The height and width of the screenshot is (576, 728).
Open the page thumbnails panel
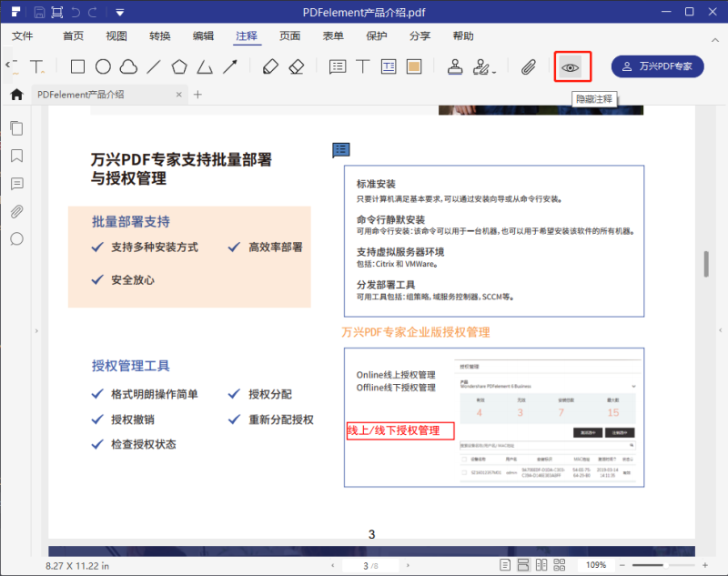click(x=16, y=128)
